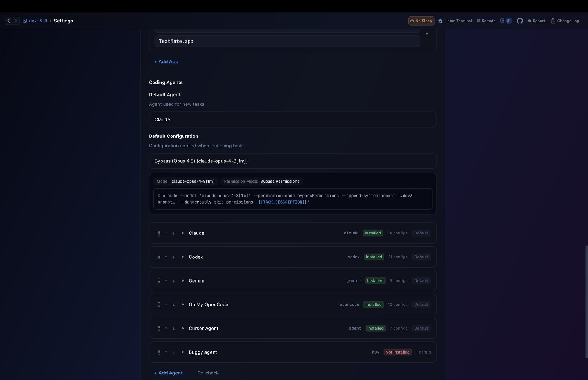Viewport: 588px width, 380px height.
Task: Open the panel counter showing 21
Action: [506, 21]
